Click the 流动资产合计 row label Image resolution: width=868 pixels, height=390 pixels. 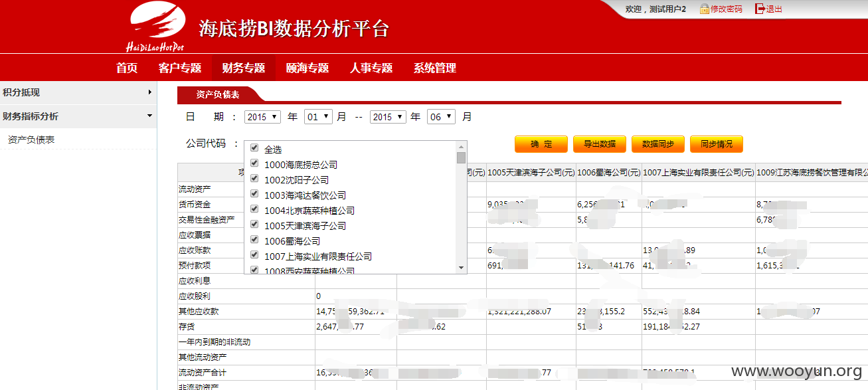coord(203,372)
